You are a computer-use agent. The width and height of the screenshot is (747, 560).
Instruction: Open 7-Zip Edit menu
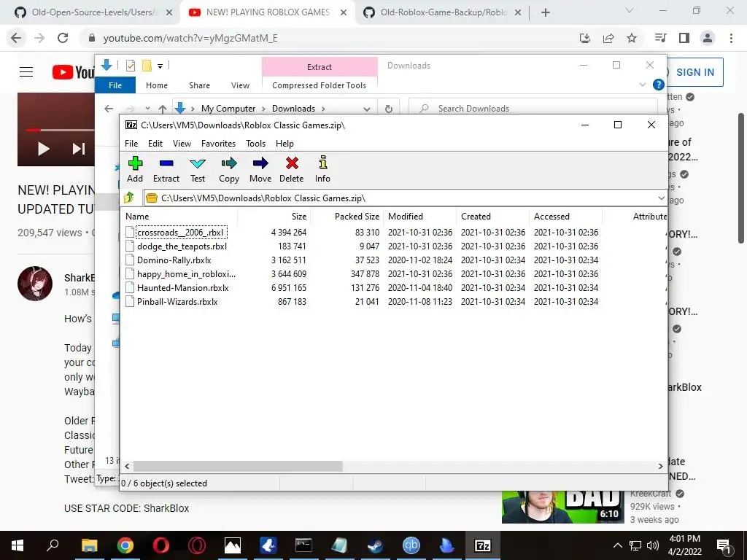[x=155, y=144]
